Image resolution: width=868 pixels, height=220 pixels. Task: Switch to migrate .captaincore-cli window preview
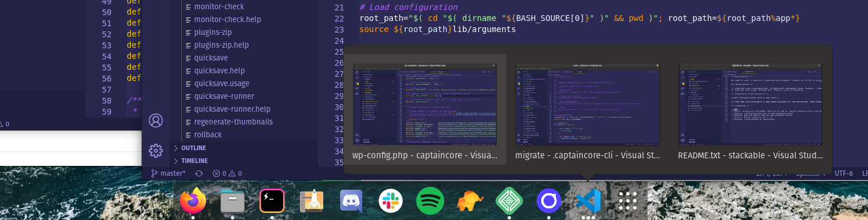tap(588, 110)
